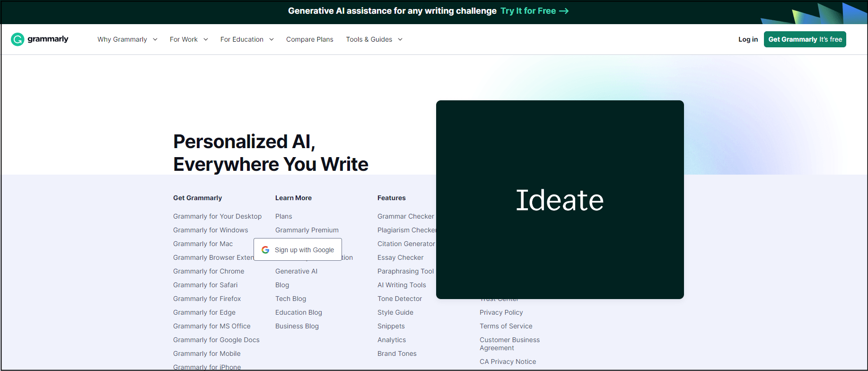Open Grammarly for Edge link

[x=204, y=312]
